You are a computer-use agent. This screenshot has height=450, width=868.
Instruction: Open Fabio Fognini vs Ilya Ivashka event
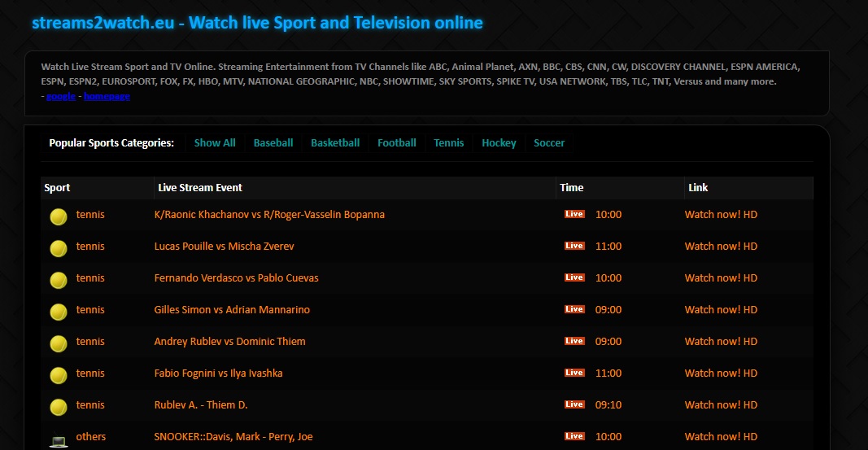coord(218,373)
